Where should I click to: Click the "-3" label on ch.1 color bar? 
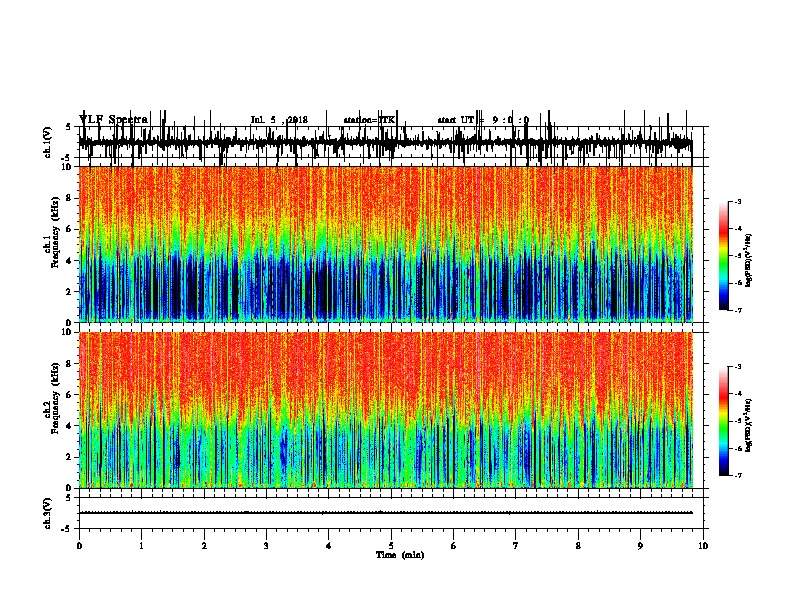pyautogui.click(x=737, y=201)
